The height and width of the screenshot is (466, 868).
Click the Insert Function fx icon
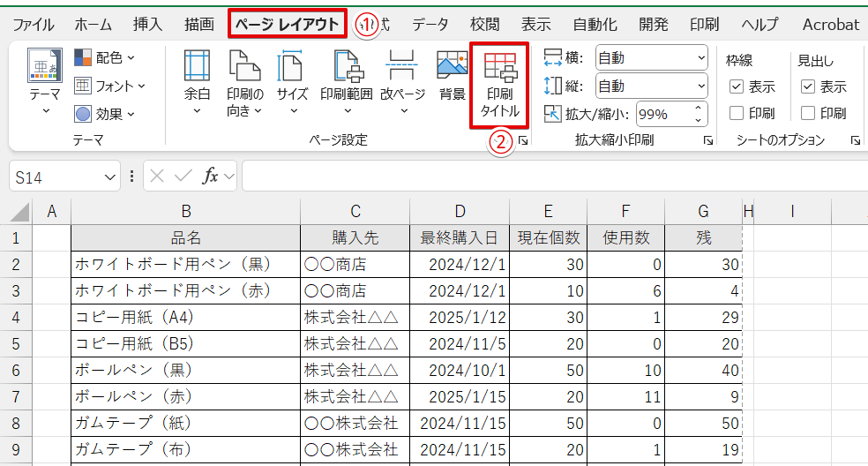click(x=210, y=177)
